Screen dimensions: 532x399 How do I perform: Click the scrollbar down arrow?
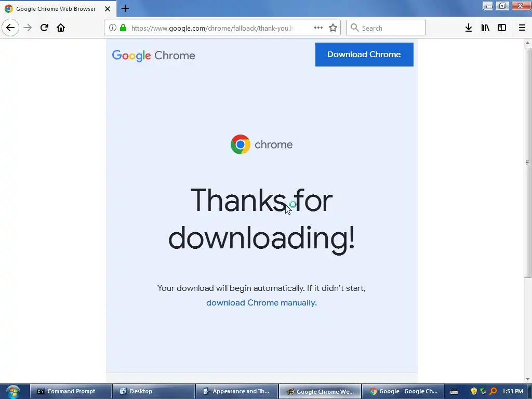[527, 379]
